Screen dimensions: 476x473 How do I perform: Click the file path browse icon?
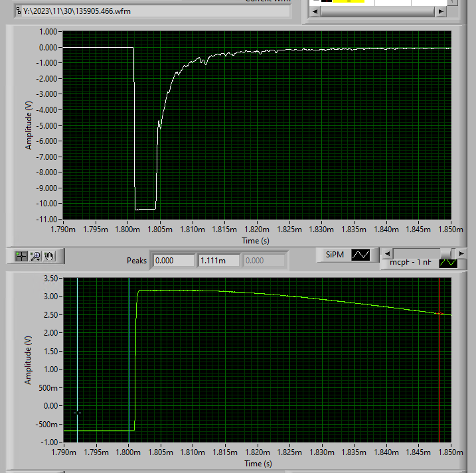[x=19, y=11]
